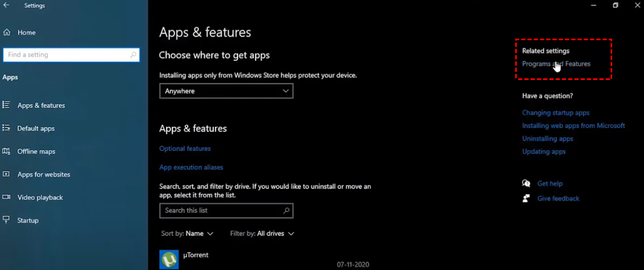
Task: Select Offline maps in sidebar
Action: (x=36, y=151)
